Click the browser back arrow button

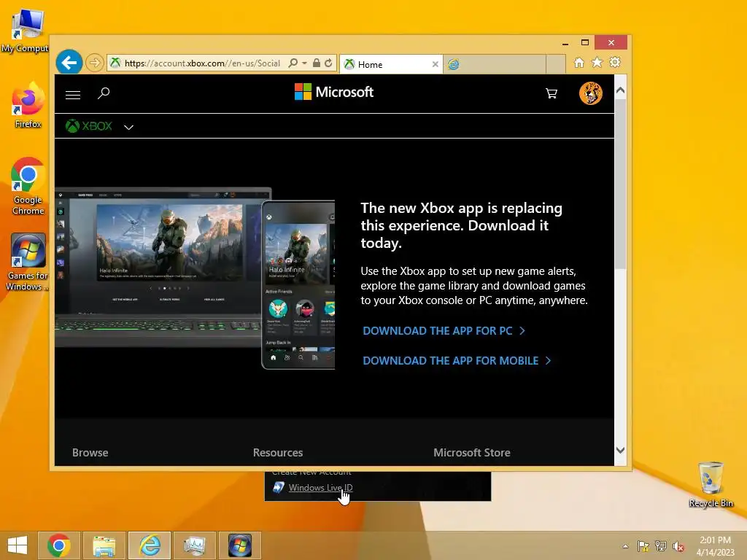69,63
